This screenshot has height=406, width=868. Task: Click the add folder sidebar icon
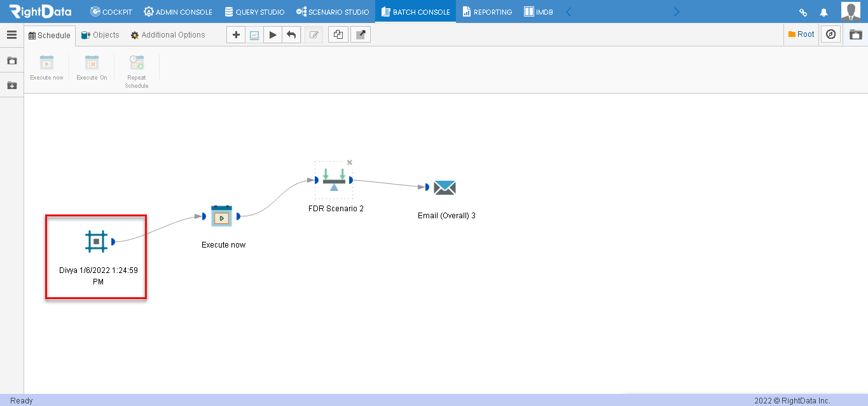[x=11, y=85]
